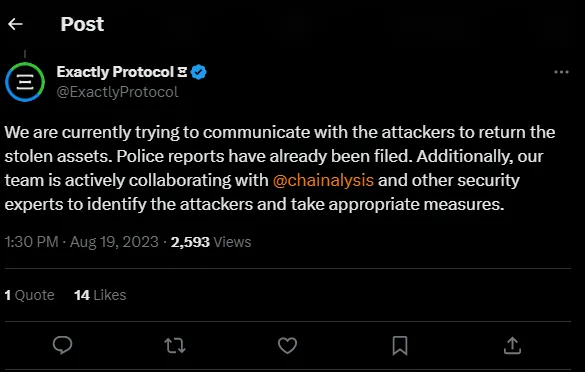Click the Post header title
The width and height of the screenshot is (585, 372).
(82, 24)
